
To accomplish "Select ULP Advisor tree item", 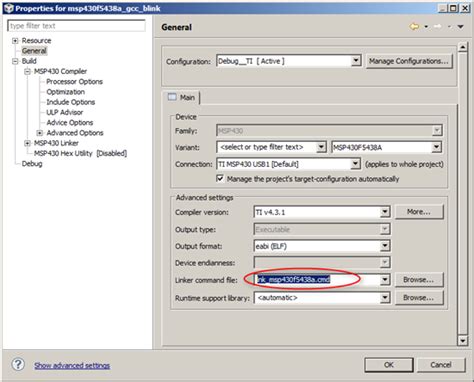I will pyautogui.click(x=65, y=113).
